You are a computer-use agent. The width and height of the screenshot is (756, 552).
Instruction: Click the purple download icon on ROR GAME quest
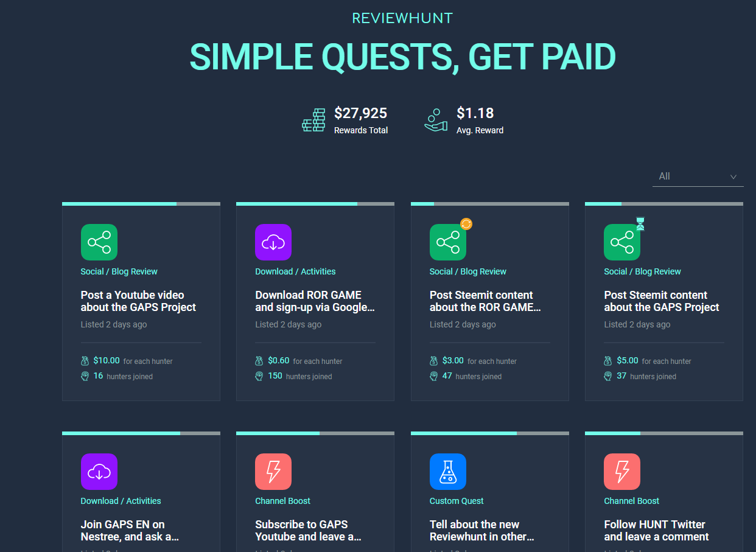[x=273, y=242]
